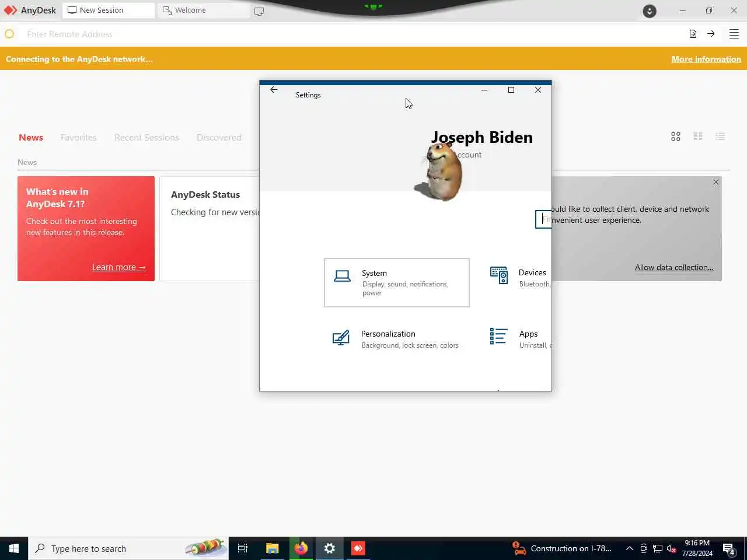This screenshot has width=747, height=560.
Task: Click the connect arrow beside address bar
Action: point(711,34)
